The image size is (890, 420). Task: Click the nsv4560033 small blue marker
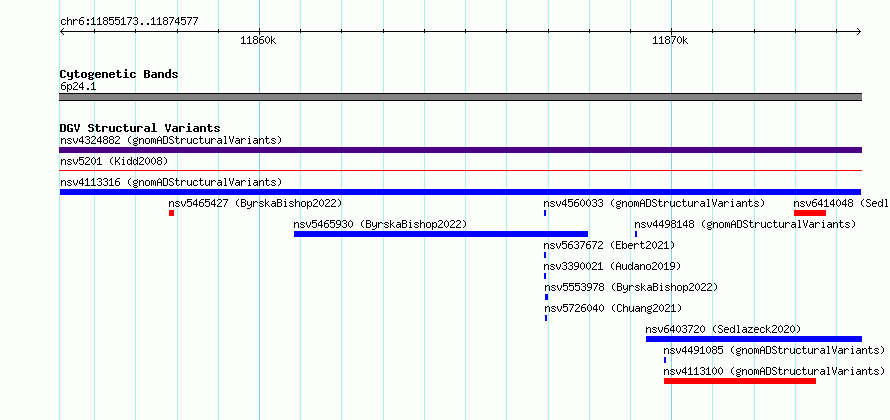pyautogui.click(x=545, y=213)
